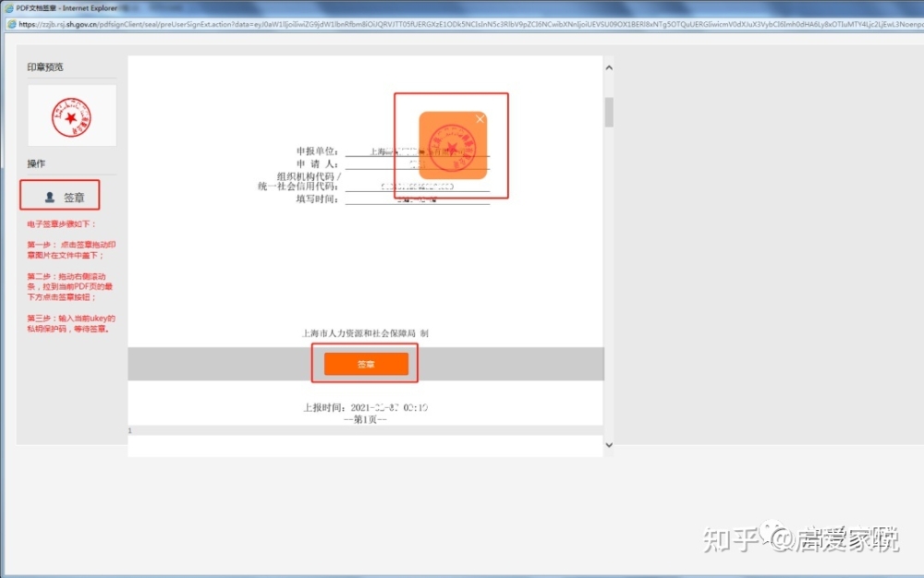Viewport: 924px width, 578px height.
Task: Click the scroll down arrow of the document
Action: [609, 445]
